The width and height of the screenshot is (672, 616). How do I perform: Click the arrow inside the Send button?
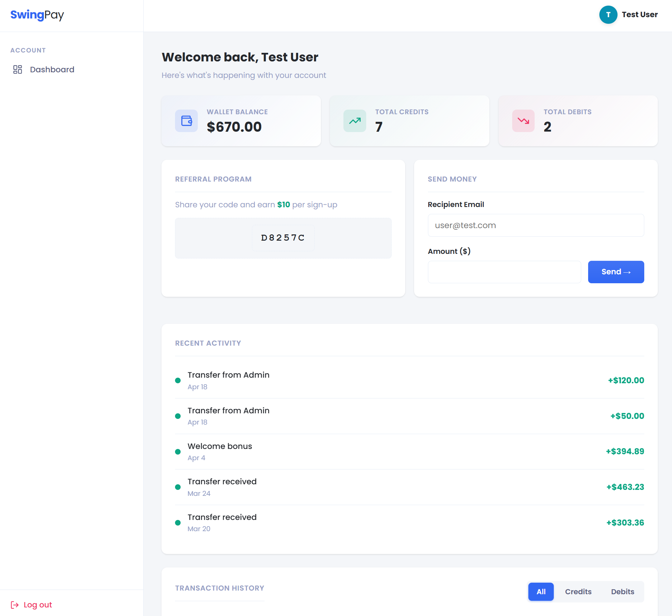pyautogui.click(x=628, y=272)
